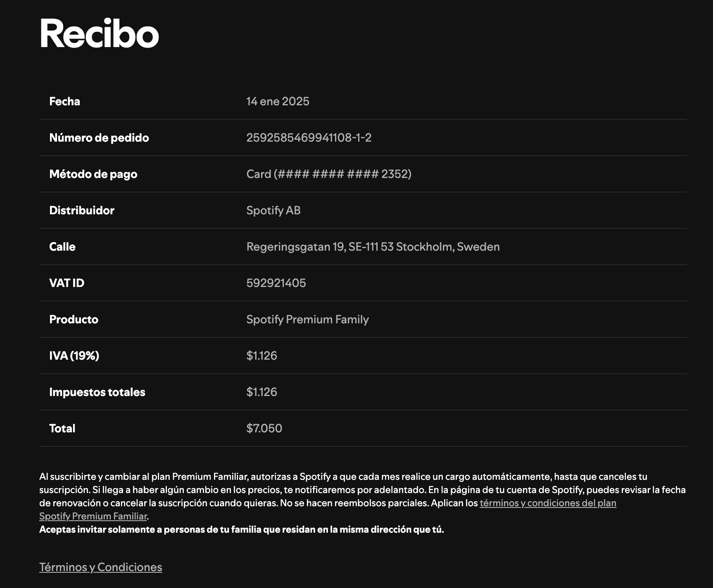
Task: Click the Método de pago label
Action: [x=93, y=174]
